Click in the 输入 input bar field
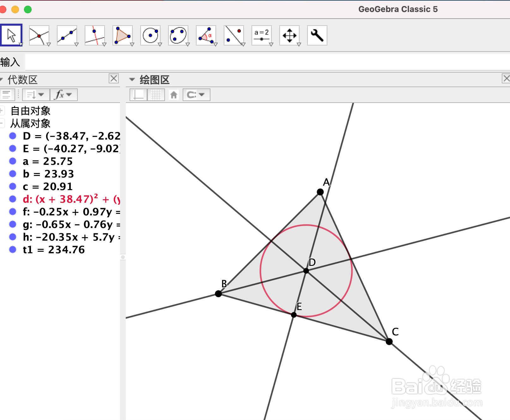Viewport: 510px width, 420px height. (x=267, y=62)
